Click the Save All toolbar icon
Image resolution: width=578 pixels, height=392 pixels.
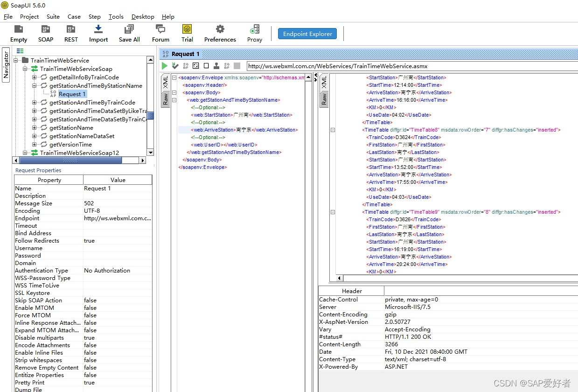(x=129, y=33)
